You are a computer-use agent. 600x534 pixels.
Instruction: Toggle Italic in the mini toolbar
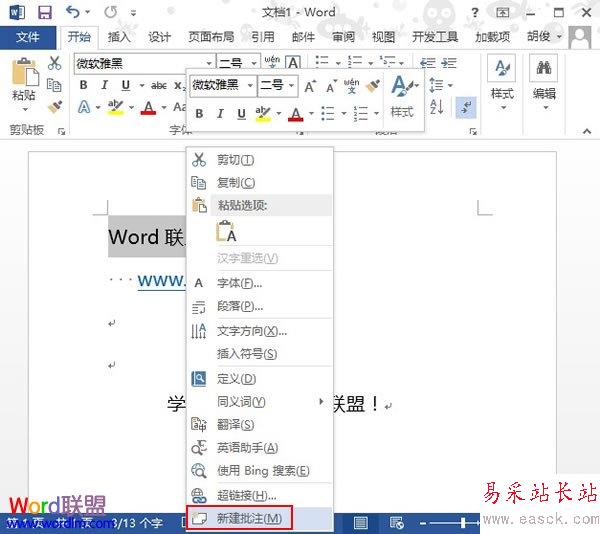(220, 114)
